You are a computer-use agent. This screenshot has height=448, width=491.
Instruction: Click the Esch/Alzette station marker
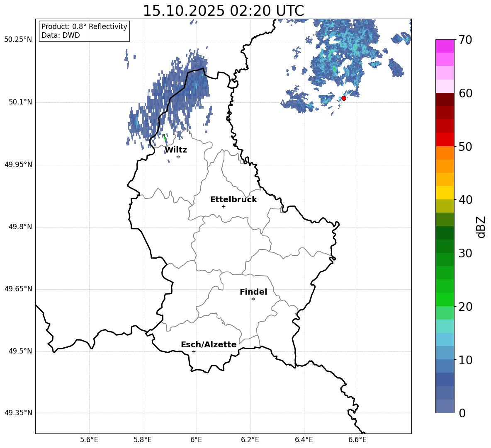[194, 351]
